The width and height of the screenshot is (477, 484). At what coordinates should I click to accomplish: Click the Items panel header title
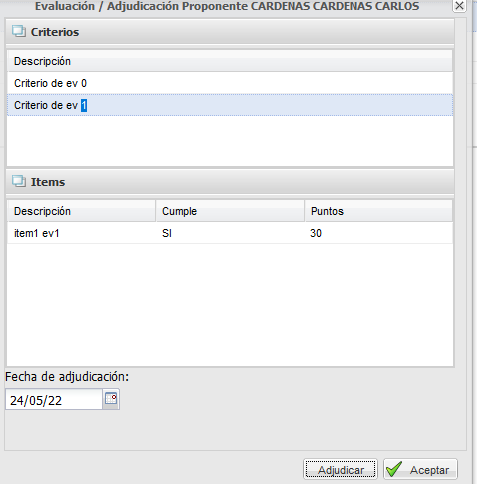pos(48,182)
